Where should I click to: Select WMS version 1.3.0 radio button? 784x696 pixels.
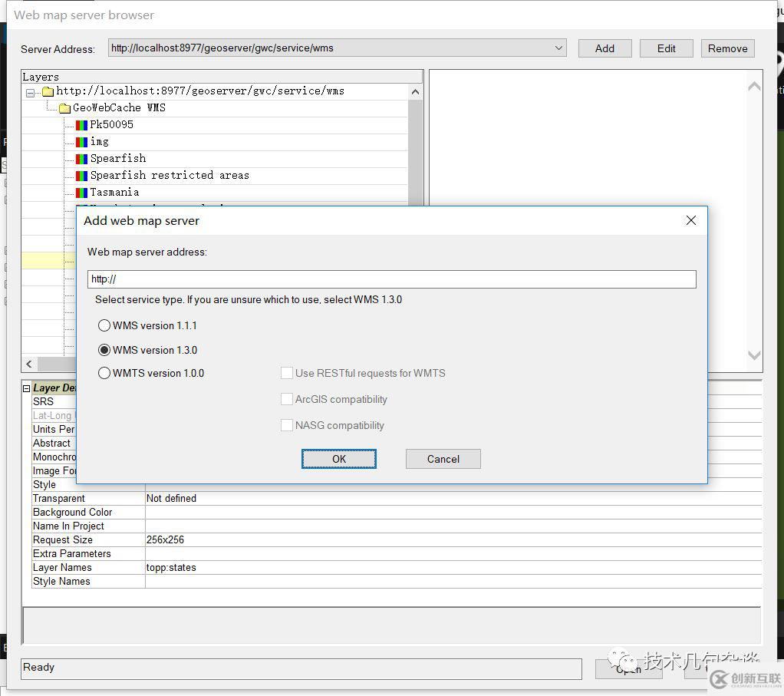[x=104, y=350]
